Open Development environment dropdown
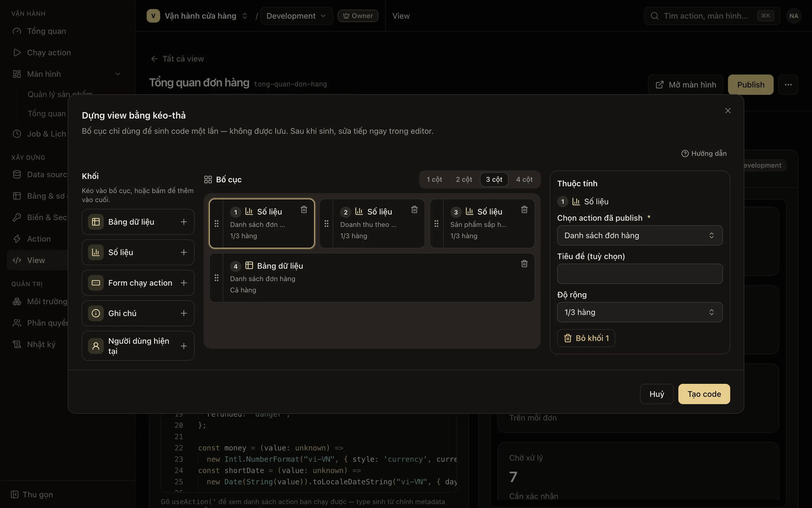 pyautogui.click(x=296, y=16)
